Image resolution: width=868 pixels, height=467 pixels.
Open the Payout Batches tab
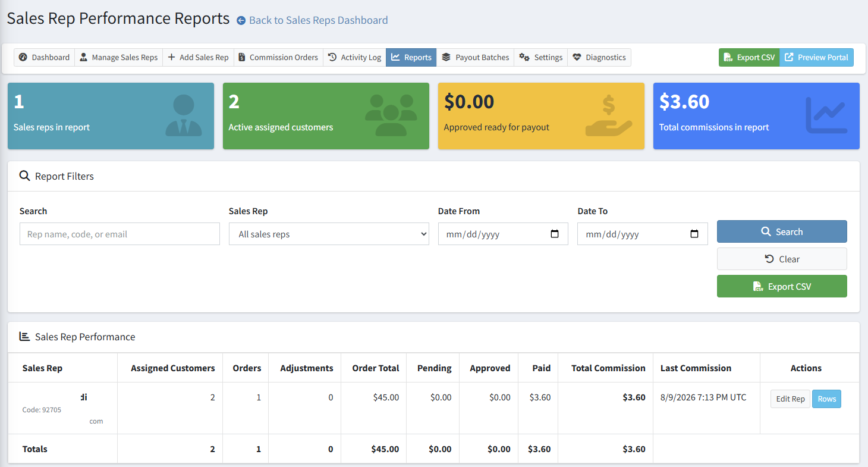475,57
